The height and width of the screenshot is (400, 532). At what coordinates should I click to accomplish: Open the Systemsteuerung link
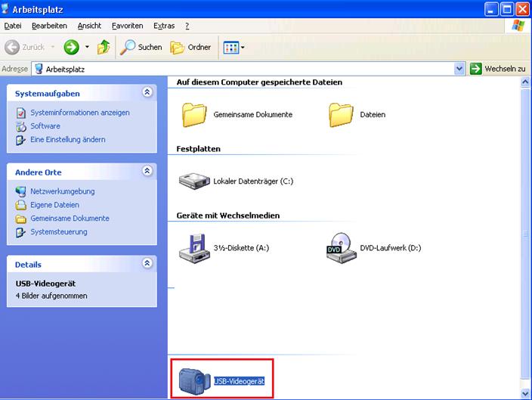[59, 232]
